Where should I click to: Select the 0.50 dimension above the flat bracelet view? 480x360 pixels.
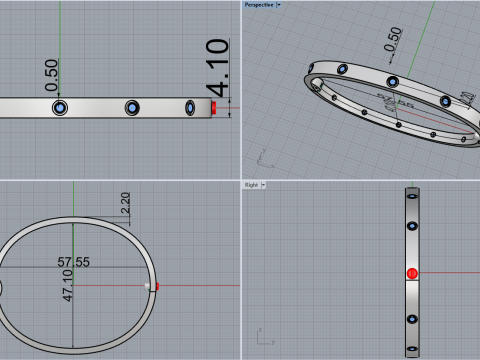pos(51,75)
